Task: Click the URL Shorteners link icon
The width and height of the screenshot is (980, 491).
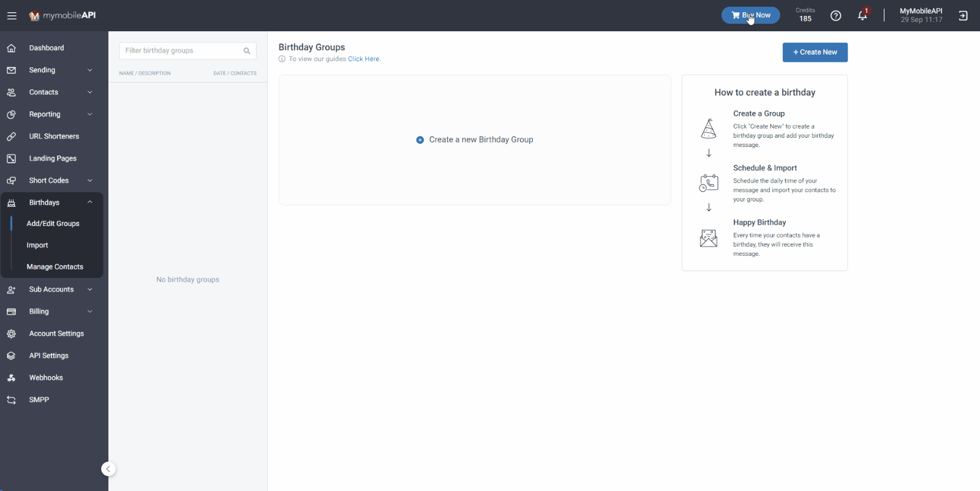Action: pos(11,136)
